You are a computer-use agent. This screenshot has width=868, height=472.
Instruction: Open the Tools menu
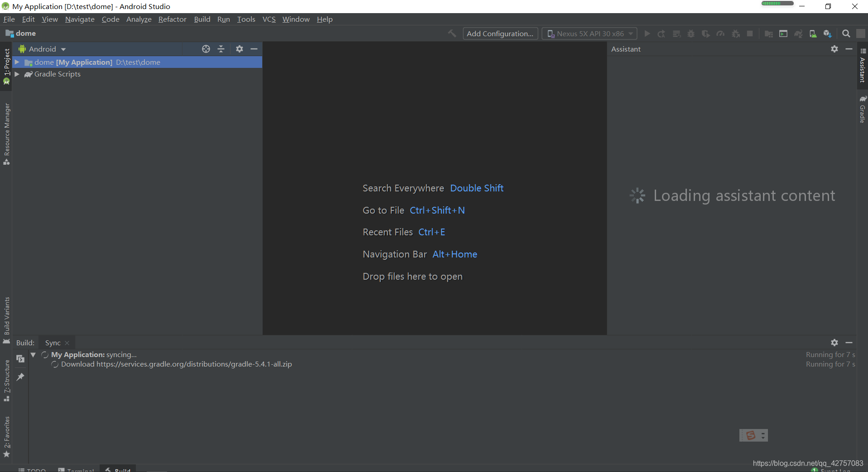(x=246, y=19)
